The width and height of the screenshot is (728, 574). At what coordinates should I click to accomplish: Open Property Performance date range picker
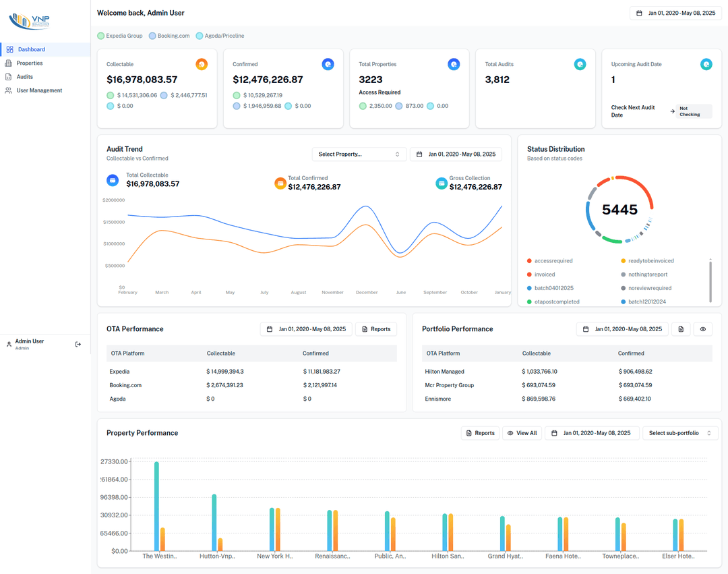pos(592,433)
